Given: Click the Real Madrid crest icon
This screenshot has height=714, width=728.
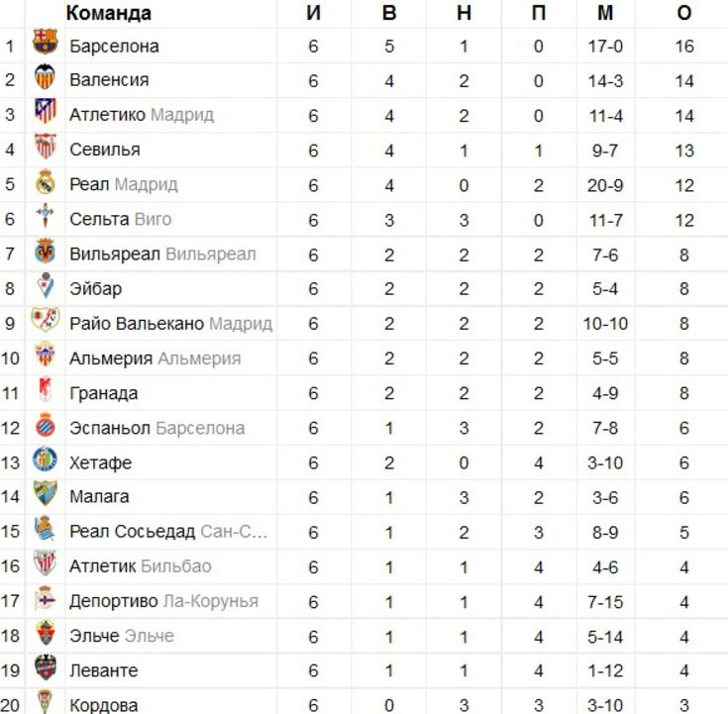Looking at the screenshot, I should [x=46, y=181].
